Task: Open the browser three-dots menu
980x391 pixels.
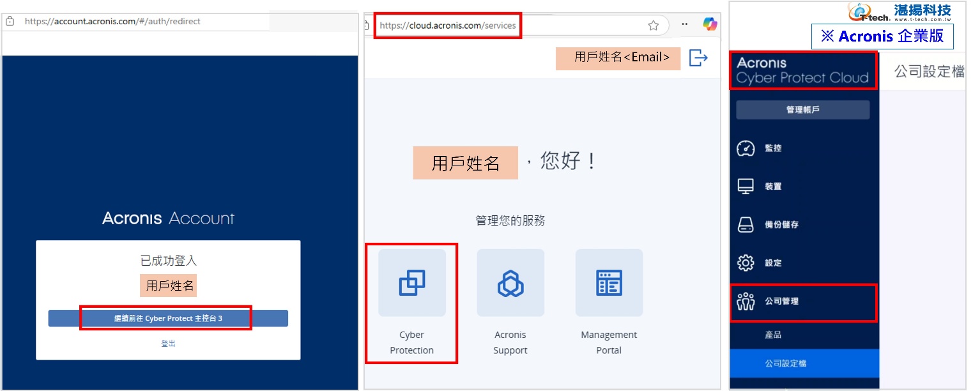Action: click(684, 24)
